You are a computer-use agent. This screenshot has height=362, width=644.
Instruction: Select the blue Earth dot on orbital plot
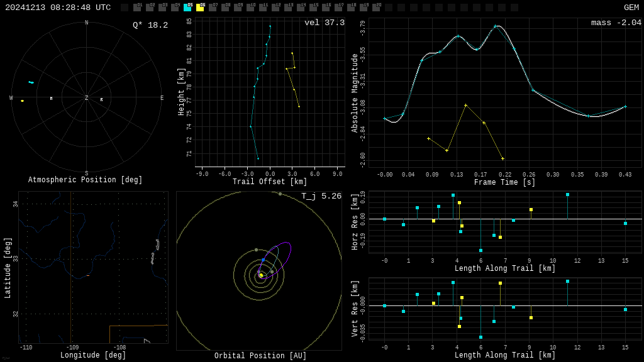click(263, 260)
